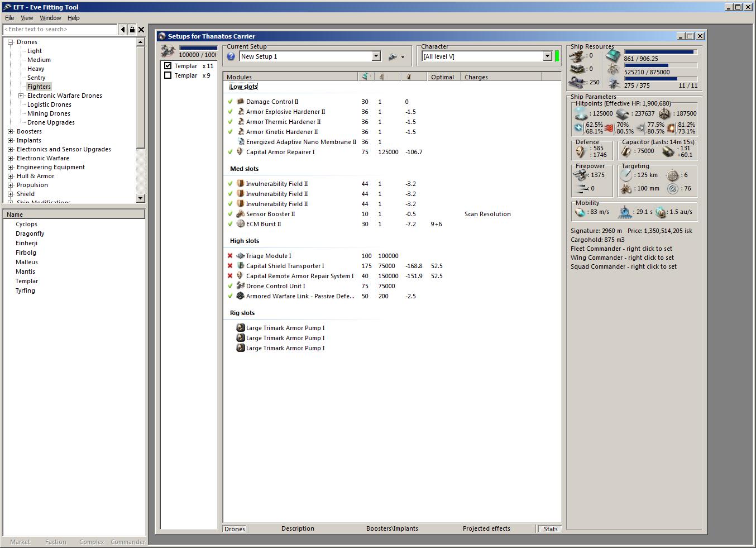Image resolution: width=756 pixels, height=548 pixels.
Task: Click the CPU column header icon
Action: coord(366,77)
